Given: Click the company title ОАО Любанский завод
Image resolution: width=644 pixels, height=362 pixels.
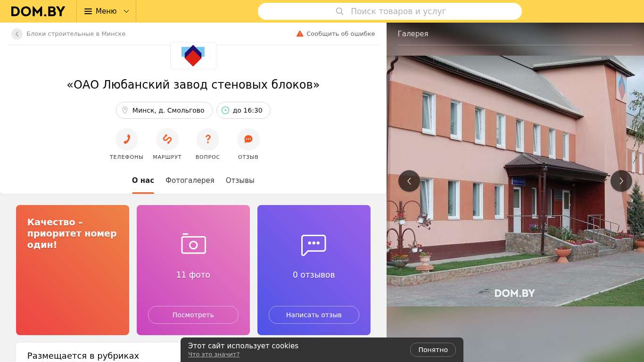Looking at the screenshot, I should pos(193,85).
